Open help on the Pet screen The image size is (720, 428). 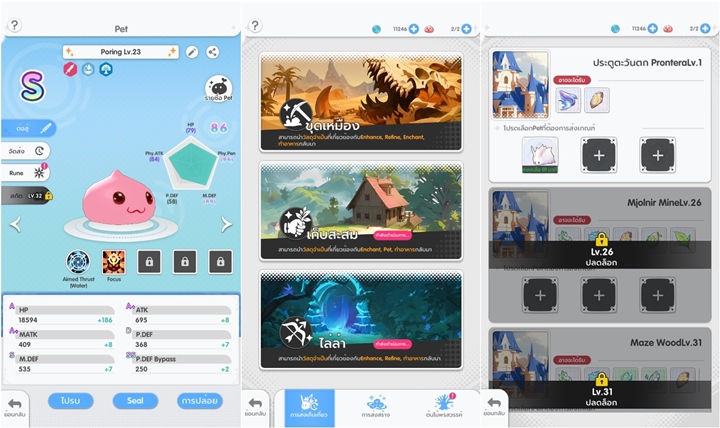(15, 25)
